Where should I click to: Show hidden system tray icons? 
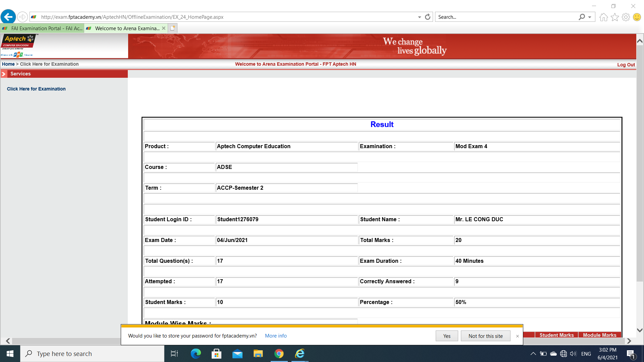pos(533,354)
